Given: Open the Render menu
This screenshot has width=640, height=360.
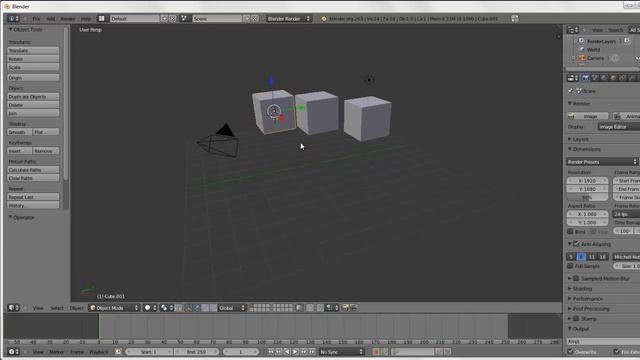Looking at the screenshot, I should coord(68,19).
